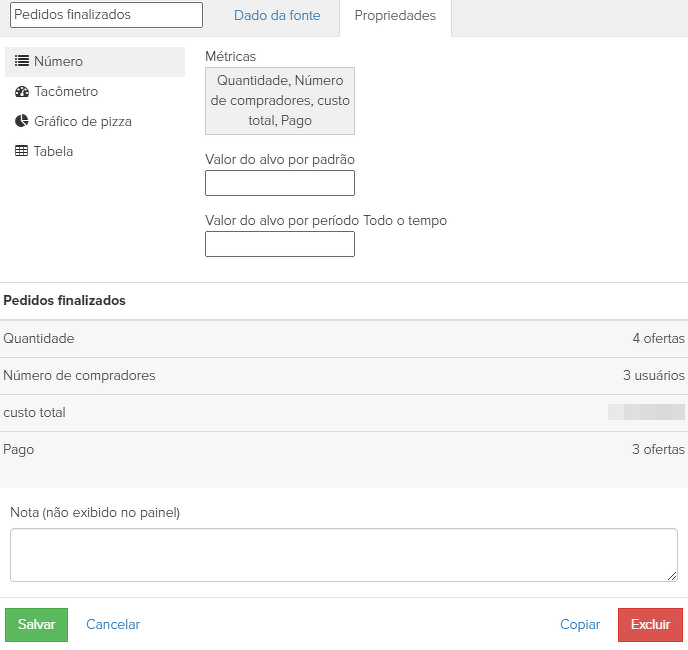Image resolution: width=688 pixels, height=650 pixels.
Task: Select the Quantidade row in preview
Action: (343, 339)
